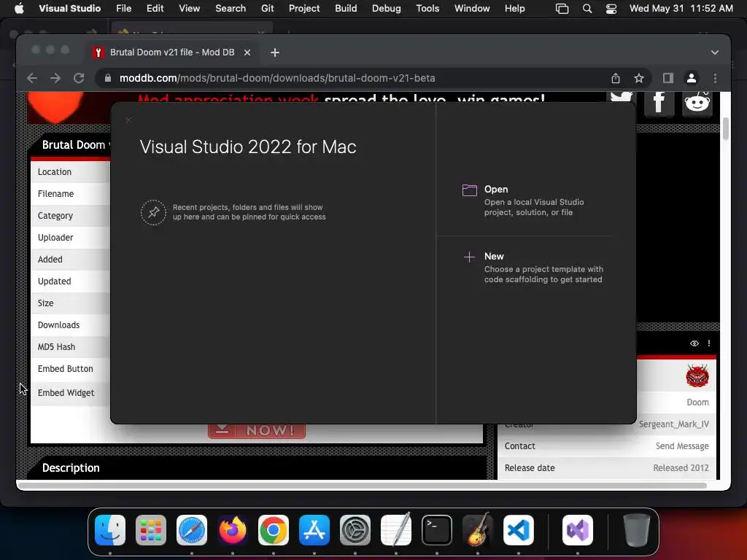The image size is (747, 560).
Task: Open the Apple menu
Action: (19, 9)
